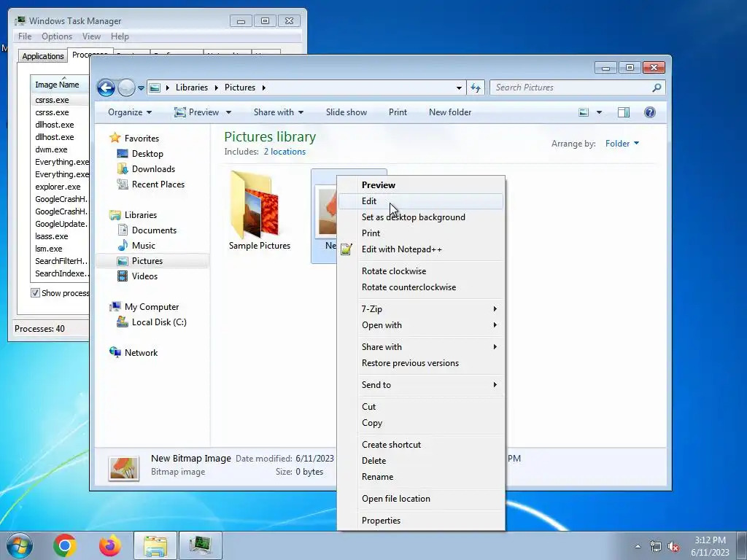
Task: Click the Forward navigation arrow in Explorer
Action: (126, 87)
